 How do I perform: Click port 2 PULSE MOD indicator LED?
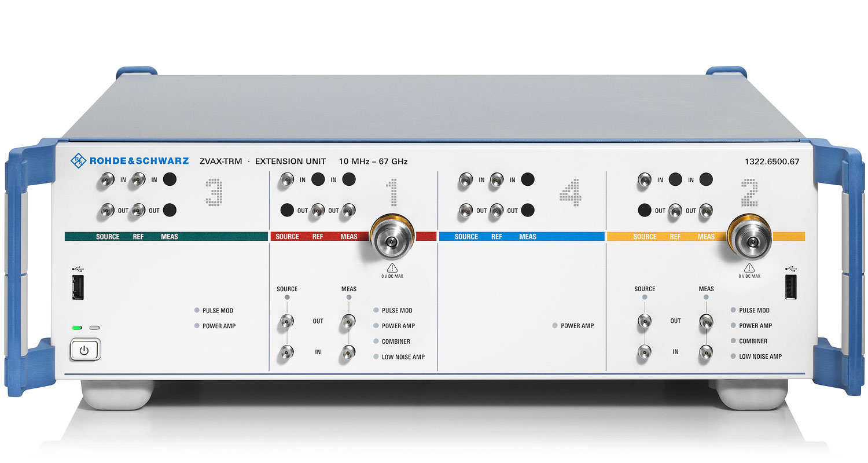point(734,311)
